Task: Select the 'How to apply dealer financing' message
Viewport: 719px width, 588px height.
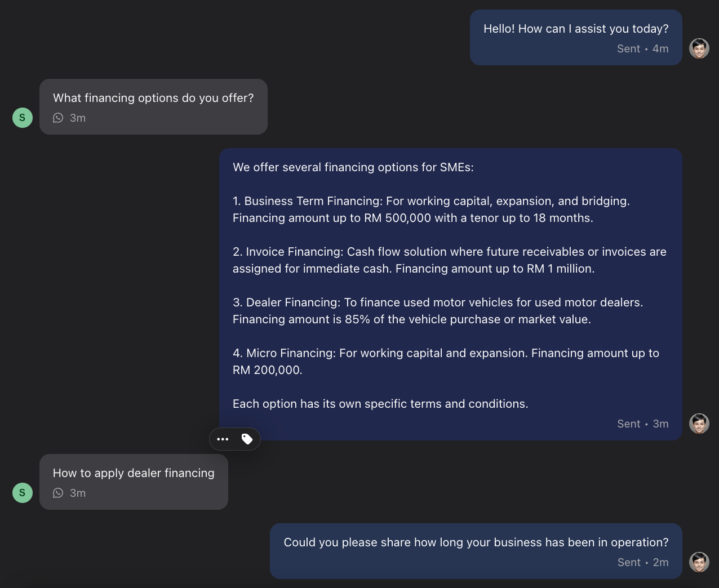Action: coord(133,473)
